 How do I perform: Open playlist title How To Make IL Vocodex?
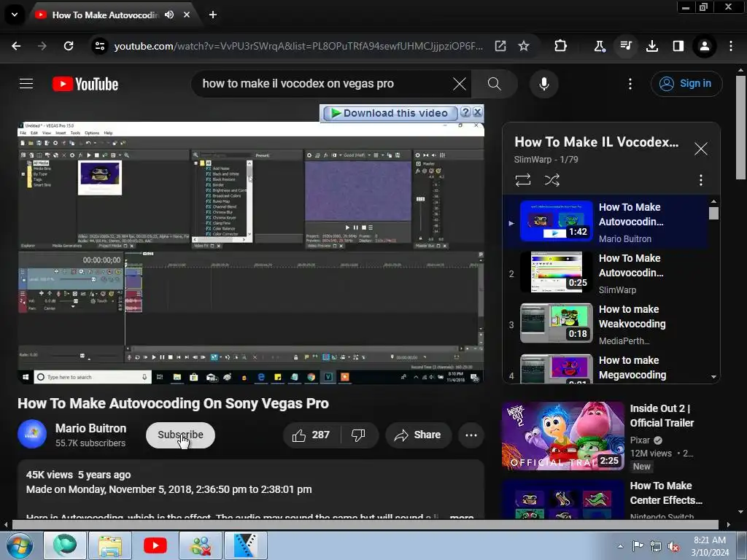(x=597, y=142)
